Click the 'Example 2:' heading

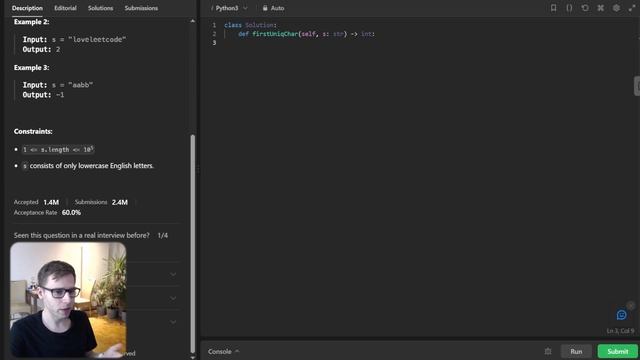click(x=31, y=22)
